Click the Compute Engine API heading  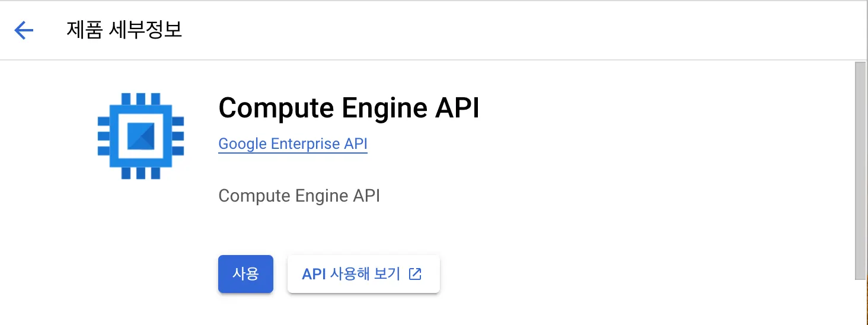349,108
